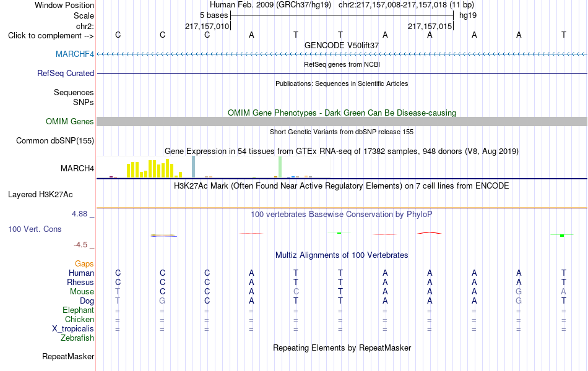Select the Elephant species label
The width and height of the screenshot is (588, 371).
click(x=79, y=310)
